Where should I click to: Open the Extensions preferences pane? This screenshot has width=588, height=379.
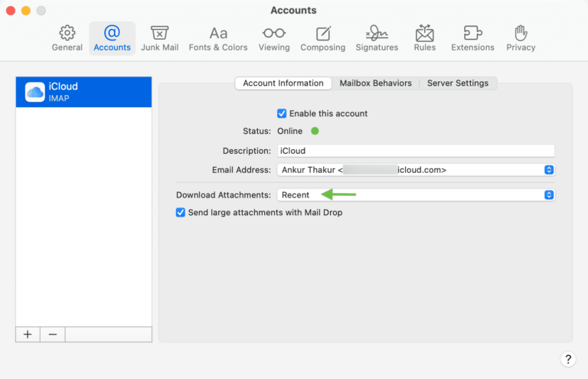[x=472, y=38]
